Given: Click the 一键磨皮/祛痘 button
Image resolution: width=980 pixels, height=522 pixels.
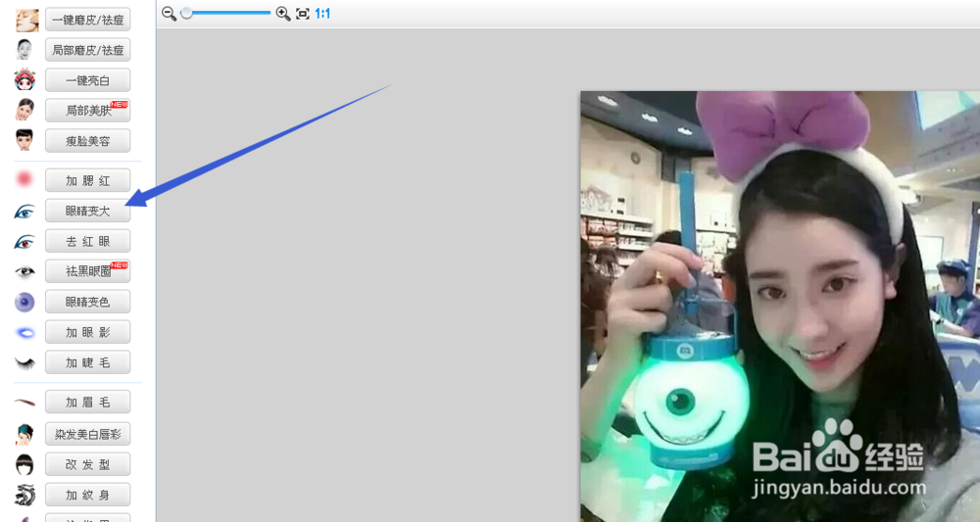Looking at the screenshot, I should pos(87,20).
